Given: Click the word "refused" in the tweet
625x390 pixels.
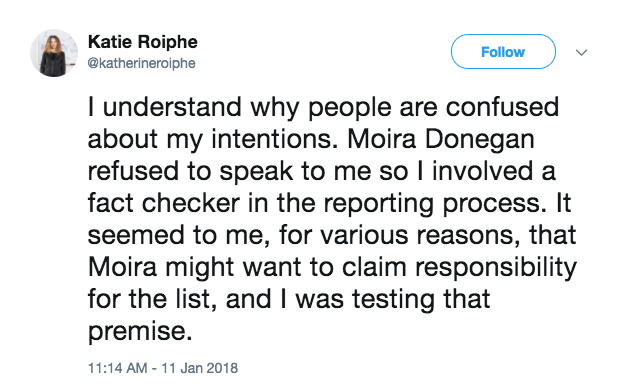Looking at the screenshot, I should point(133,171).
